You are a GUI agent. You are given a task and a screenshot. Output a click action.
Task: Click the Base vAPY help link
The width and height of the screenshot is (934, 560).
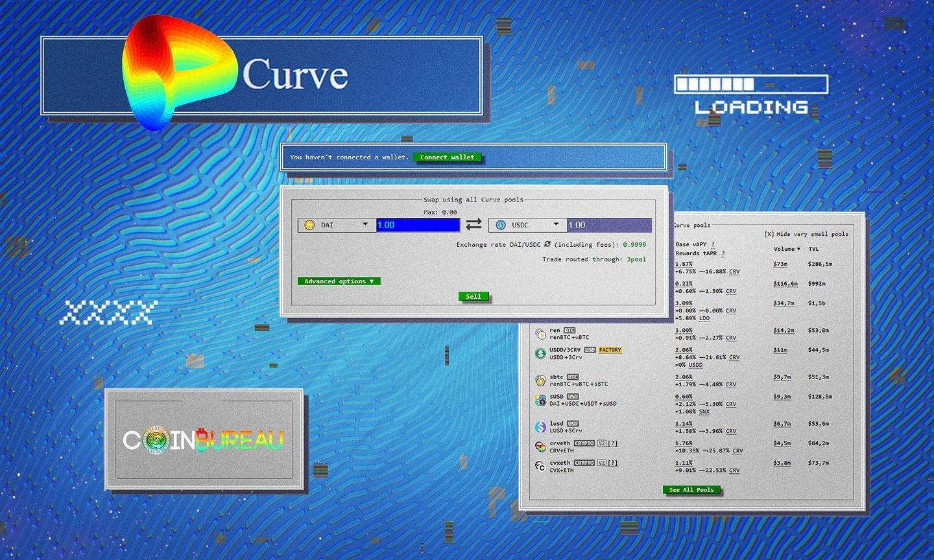pos(713,245)
